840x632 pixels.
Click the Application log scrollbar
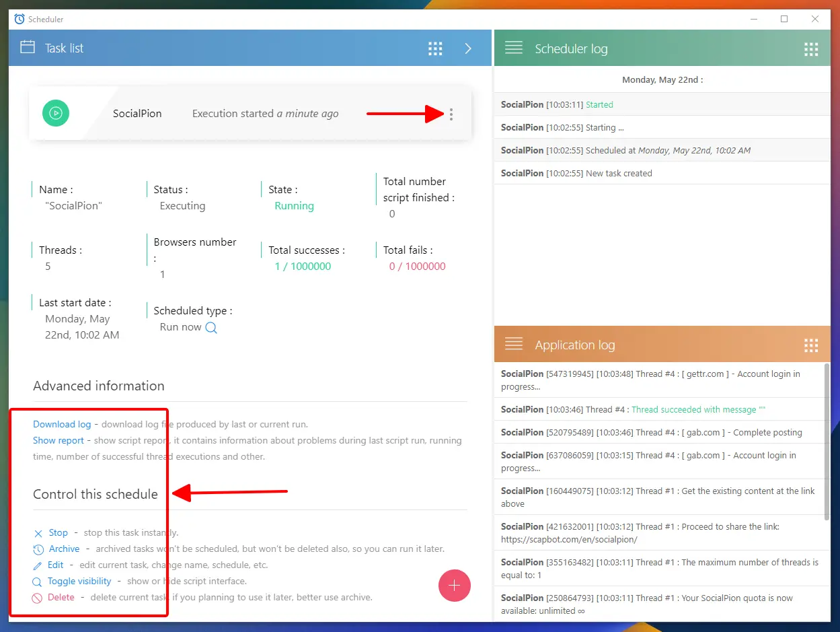coord(827,441)
